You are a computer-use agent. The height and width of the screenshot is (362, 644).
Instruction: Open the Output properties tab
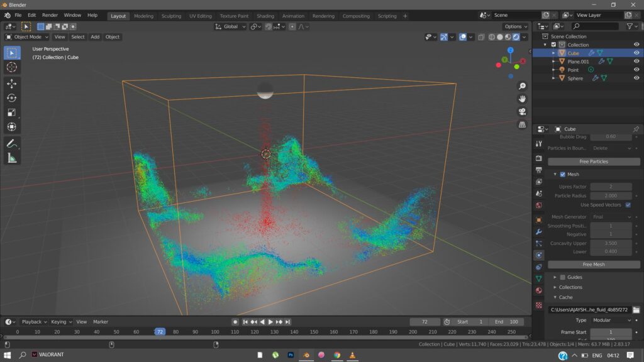click(x=539, y=170)
